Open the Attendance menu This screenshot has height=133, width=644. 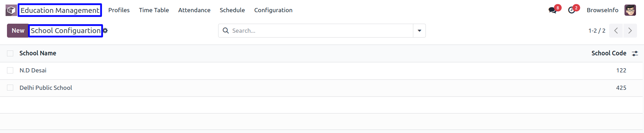[194, 10]
